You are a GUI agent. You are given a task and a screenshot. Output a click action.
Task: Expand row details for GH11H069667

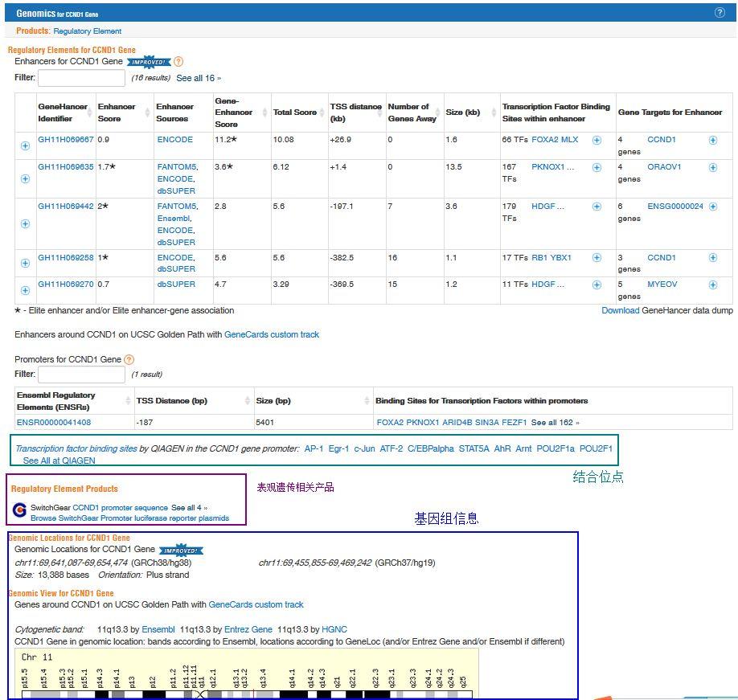tap(25, 145)
